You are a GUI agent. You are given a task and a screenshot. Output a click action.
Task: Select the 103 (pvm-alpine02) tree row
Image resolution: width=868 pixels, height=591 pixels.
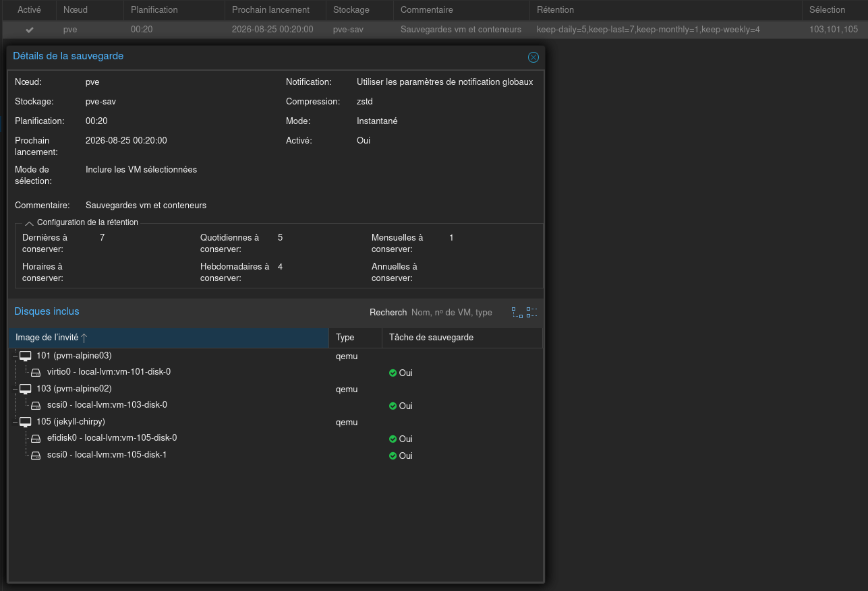275,389
